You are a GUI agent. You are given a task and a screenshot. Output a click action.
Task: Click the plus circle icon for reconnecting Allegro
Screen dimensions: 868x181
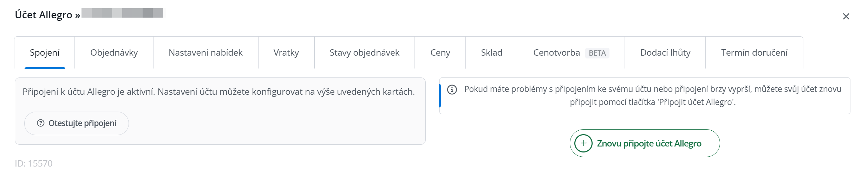click(x=583, y=143)
